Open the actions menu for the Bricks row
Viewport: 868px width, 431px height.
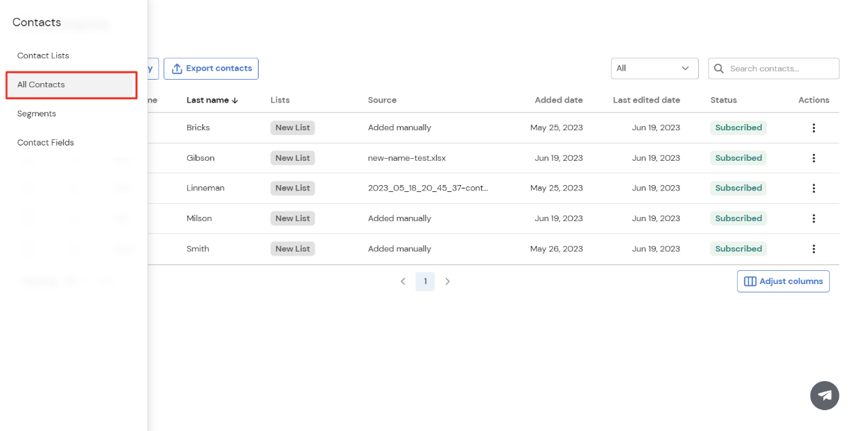814,127
